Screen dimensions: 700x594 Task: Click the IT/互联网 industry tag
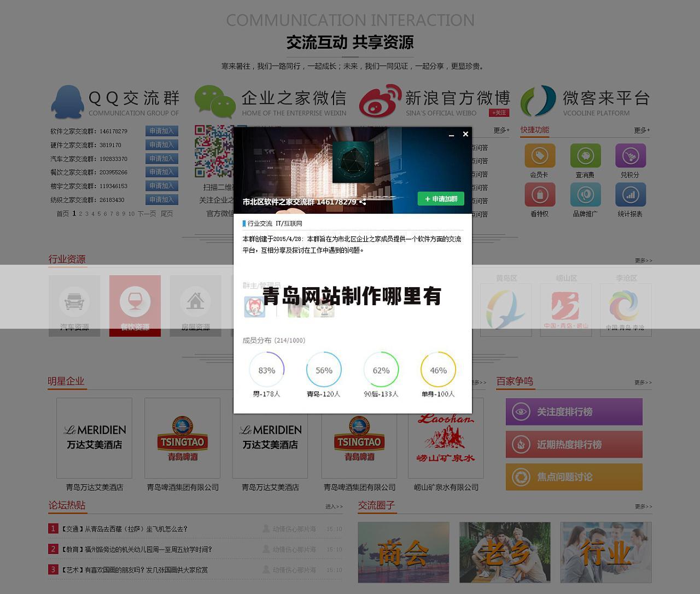pyautogui.click(x=288, y=223)
